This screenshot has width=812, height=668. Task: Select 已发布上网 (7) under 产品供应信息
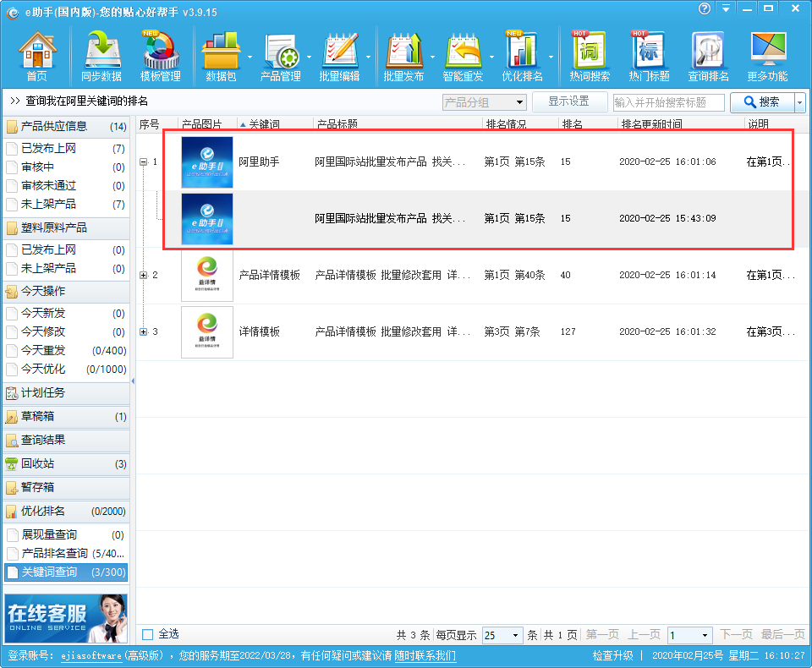pyautogui.click(x=66, y=149)
